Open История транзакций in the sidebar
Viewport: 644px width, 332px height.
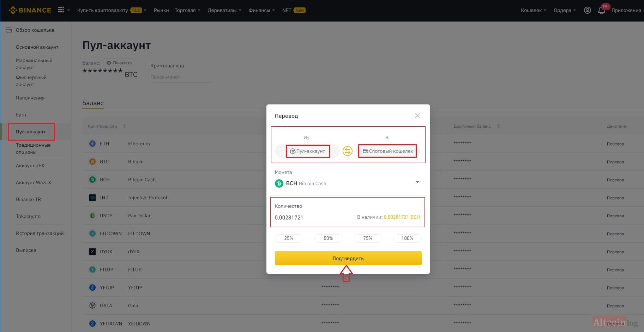pos(40,233)
